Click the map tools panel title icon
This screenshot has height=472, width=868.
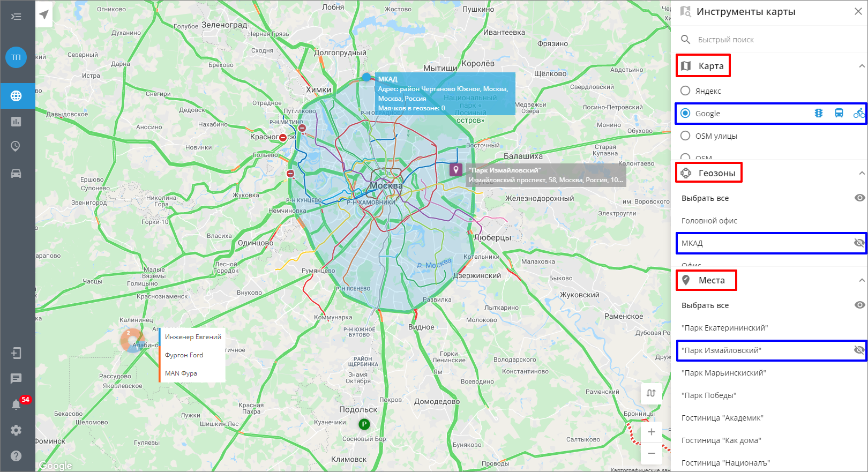(685, 11)
